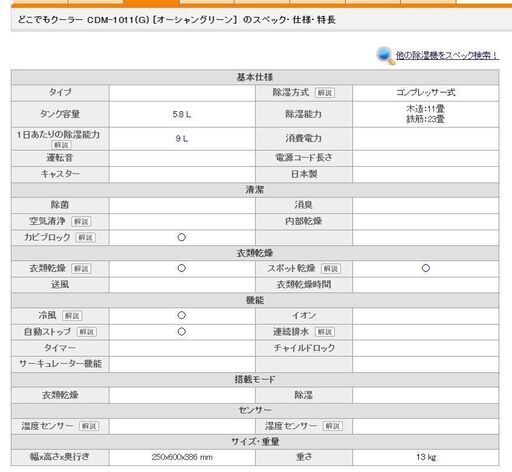Click the circle mark in カビブロック row
Viewport: 512px width, 472px height.
click(x=182, y=237)
